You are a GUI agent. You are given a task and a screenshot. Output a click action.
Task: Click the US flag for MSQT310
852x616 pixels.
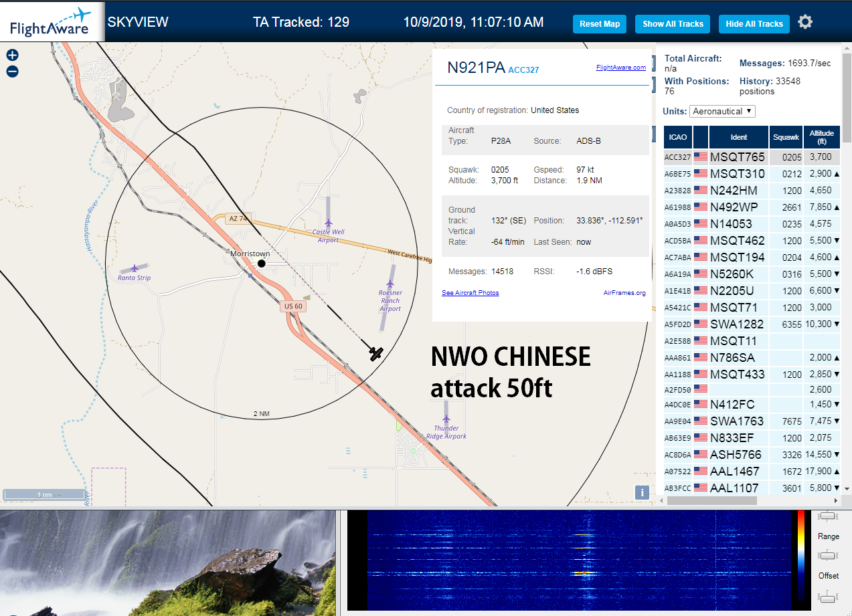point(701,174)
